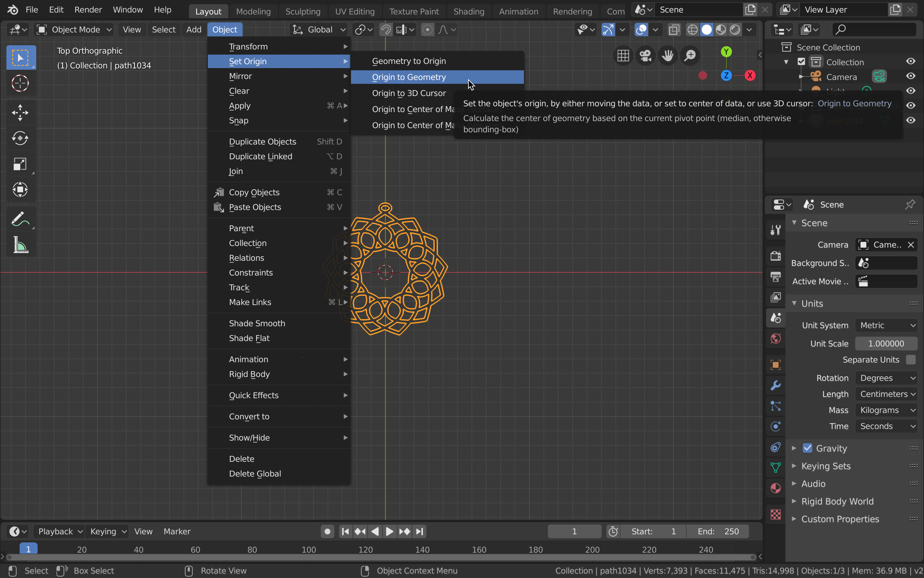Viewport: 924px width, 578px height.
Task: Select the Transform tool
Action: tap(20, 189)
